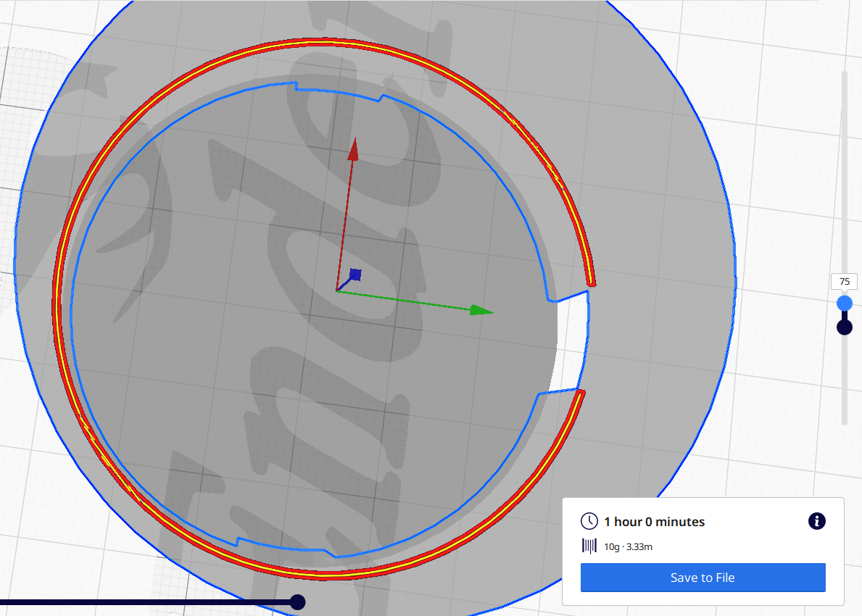The image size is (862, 616).
Task: Click the print time clock icon
Action: tap(589, 521)
